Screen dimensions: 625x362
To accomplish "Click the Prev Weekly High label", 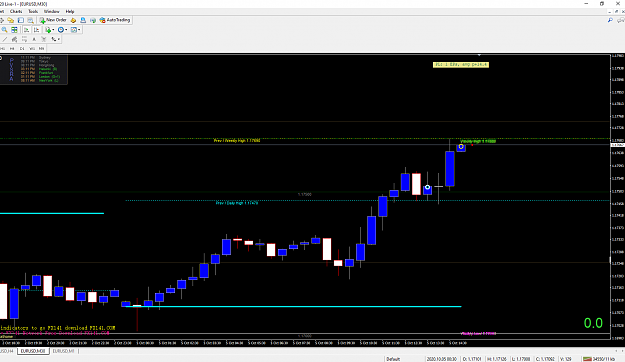I will tap(237, 140).
